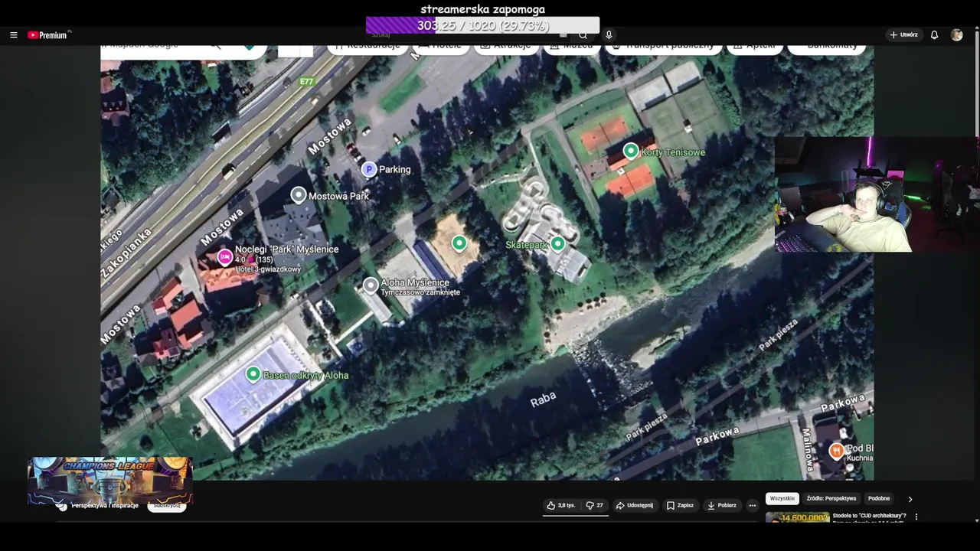Click the streamer webcam overlay

click(877, 194)
